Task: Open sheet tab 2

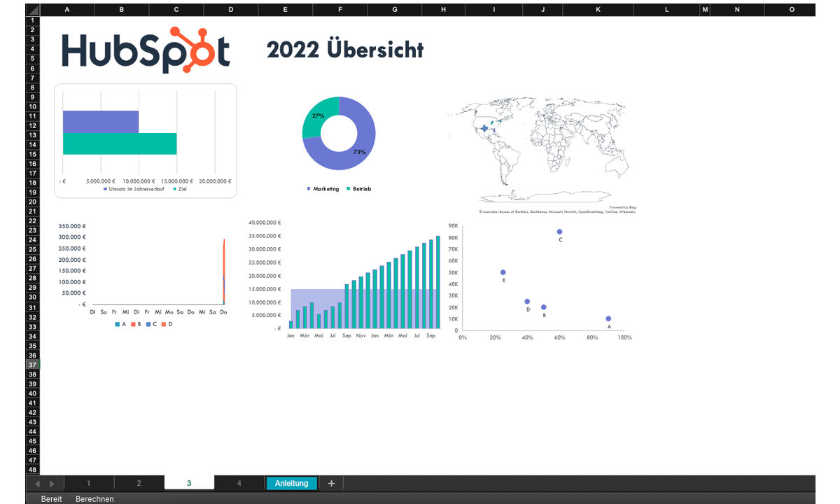Action: (139, 483)
